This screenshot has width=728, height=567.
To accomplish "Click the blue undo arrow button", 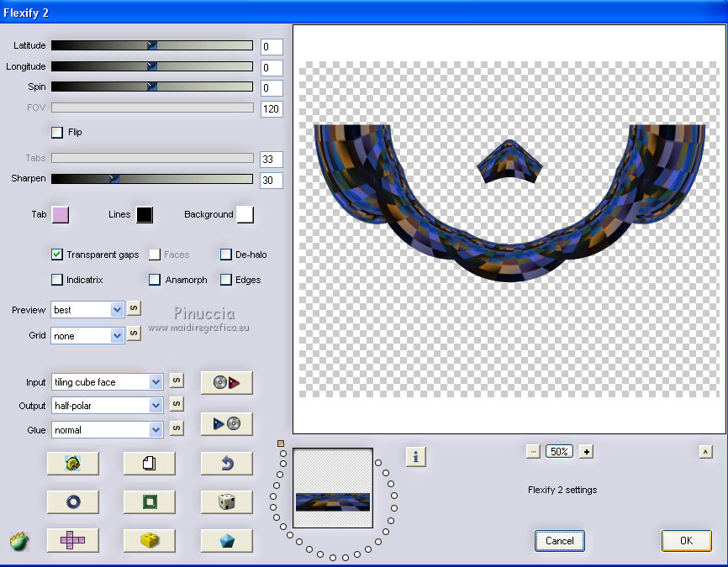I will (x=227, y=463).
